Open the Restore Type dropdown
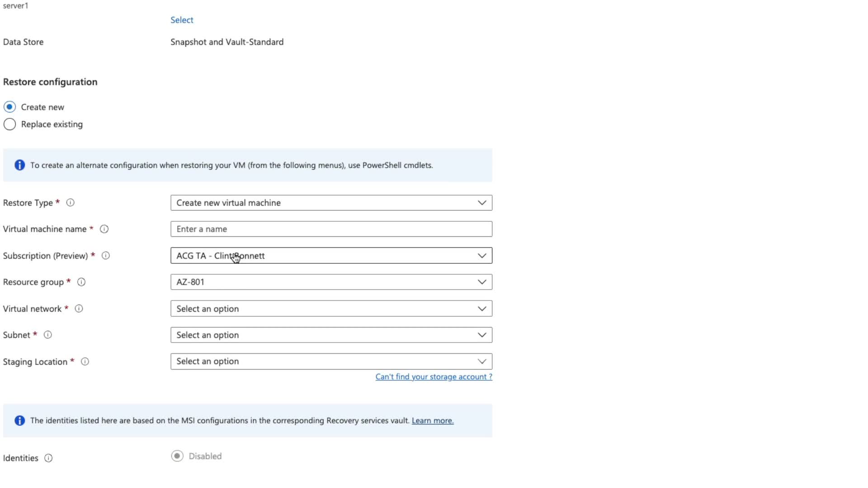Viewport: 868px width, 488px height. coord(331,203)
